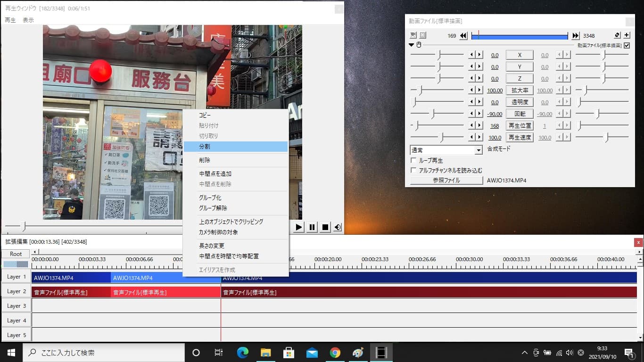Toggle the 動画ファイル[標準描画] effect checkbox
Image resolution: width=644 pixels, height=362 pixels.
coord(627,46)
